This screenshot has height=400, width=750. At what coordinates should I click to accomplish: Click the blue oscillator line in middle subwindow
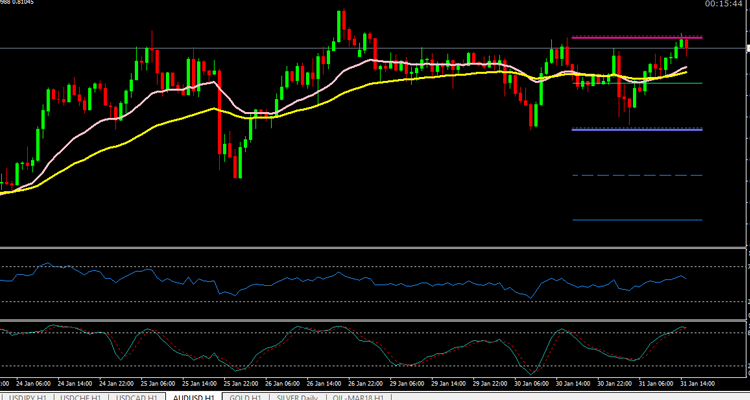click(300, 281)
